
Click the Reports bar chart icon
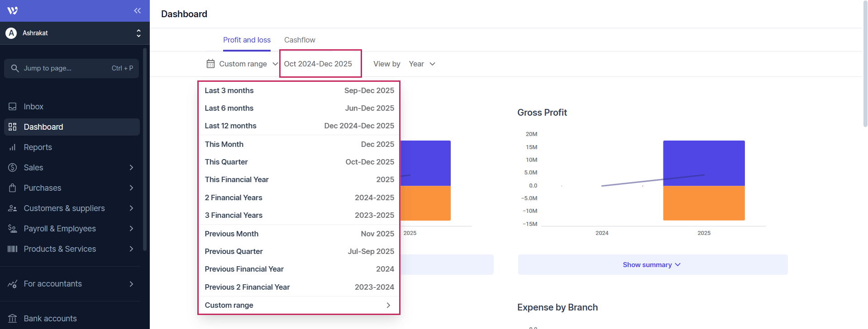(13, 147)
